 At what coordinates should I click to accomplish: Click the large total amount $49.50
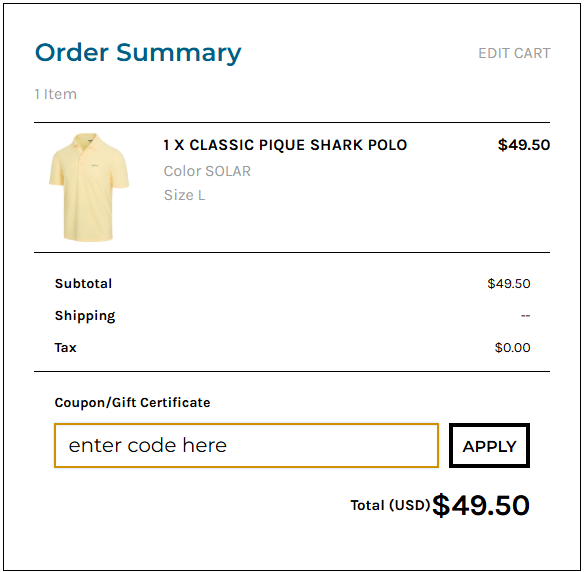(481, 505)
